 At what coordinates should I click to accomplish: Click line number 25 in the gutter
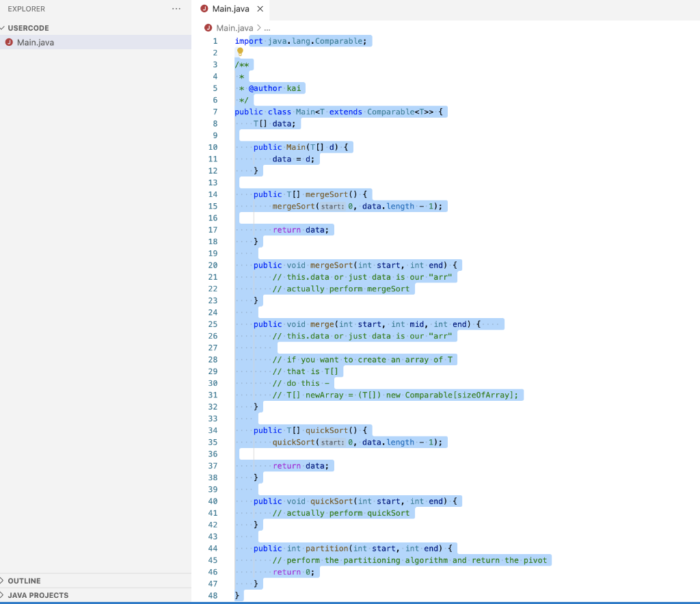click(x=213, y=324)
